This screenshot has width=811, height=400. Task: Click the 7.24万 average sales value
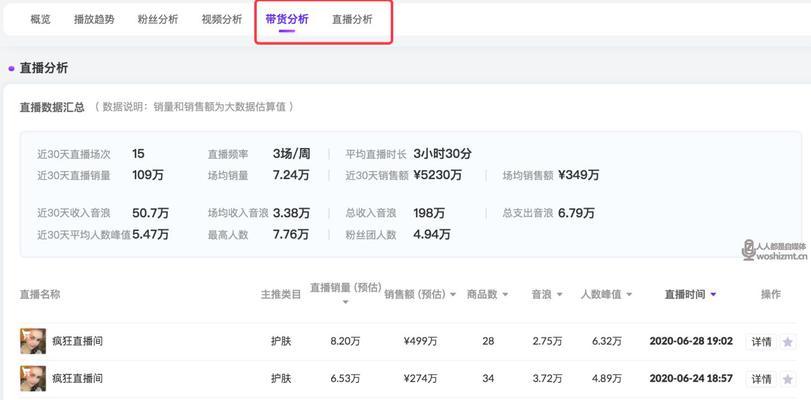[291, 175]
